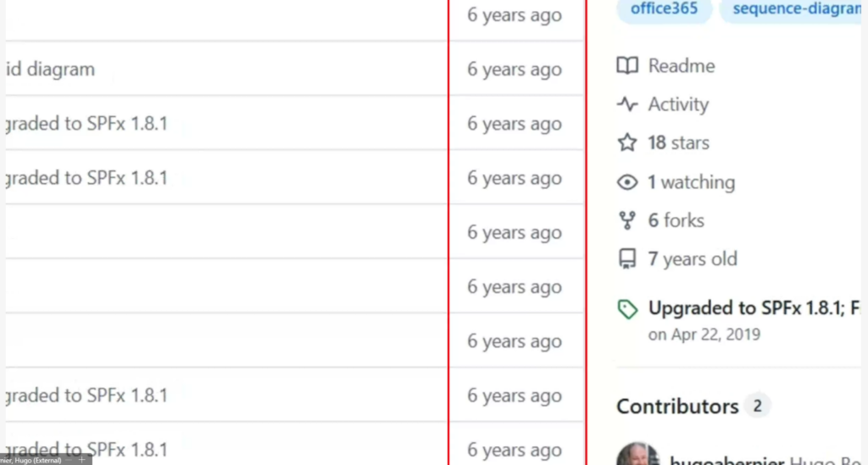The height and width of the screenshot is (465, 868).
Task: Open the 1 watching link
Action: click(692, 182)
